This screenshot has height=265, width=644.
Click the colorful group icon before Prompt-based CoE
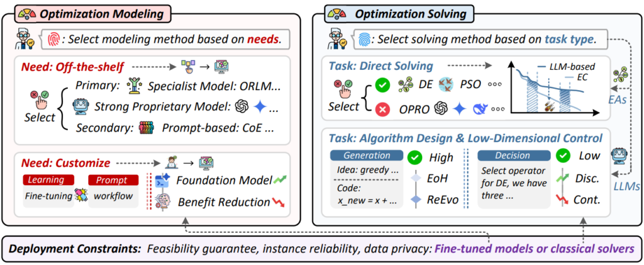tap(146, 128)
